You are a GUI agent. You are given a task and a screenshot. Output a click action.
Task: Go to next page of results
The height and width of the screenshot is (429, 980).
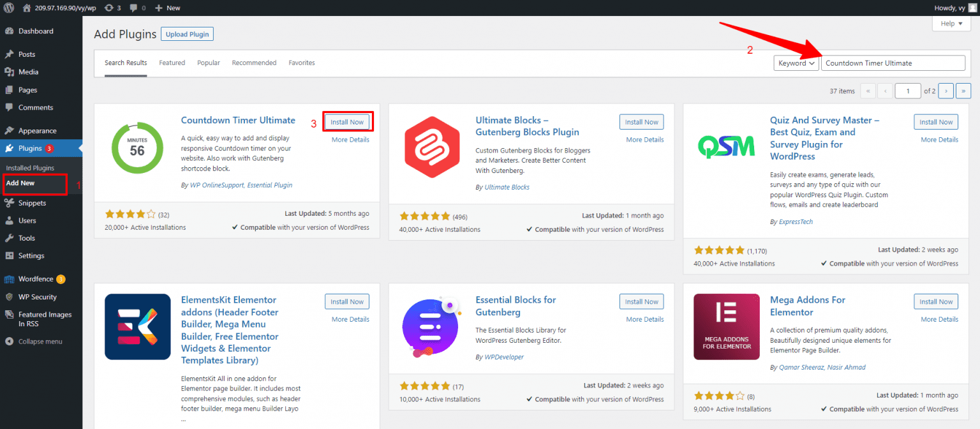(946, 91)
